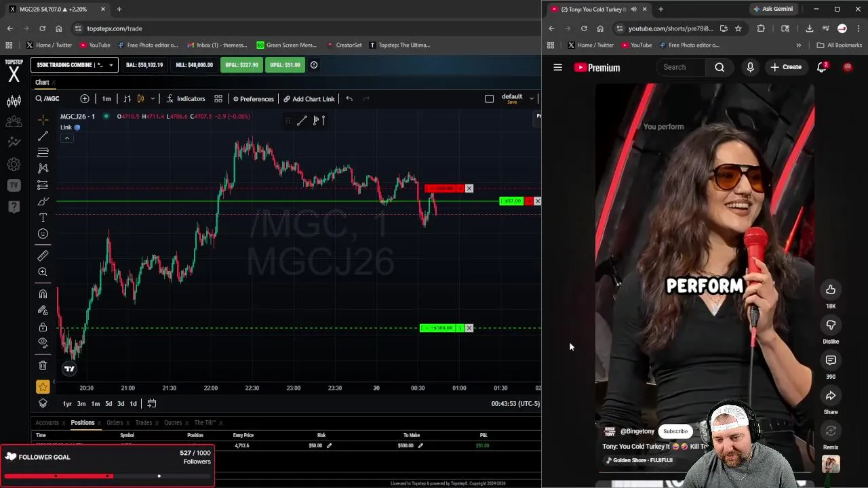The height and width of the screenshot is (488, 868).
Task: Select the crosshair cursor tool in chart
Action: point(43,120)
